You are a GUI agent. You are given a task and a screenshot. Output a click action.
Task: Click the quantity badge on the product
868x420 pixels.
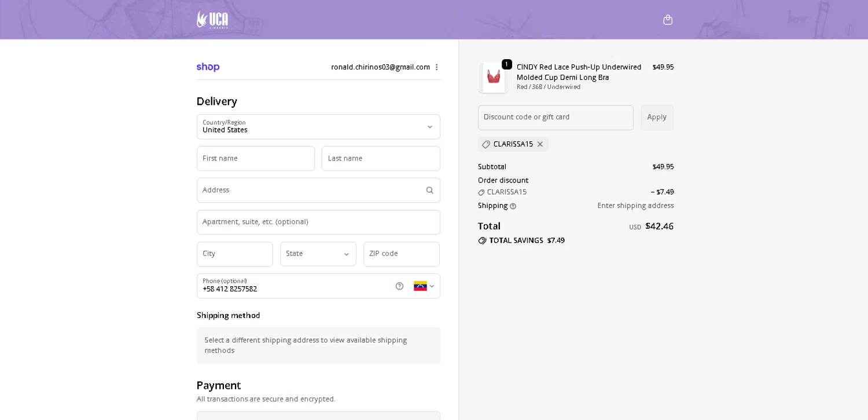point(507,64)
